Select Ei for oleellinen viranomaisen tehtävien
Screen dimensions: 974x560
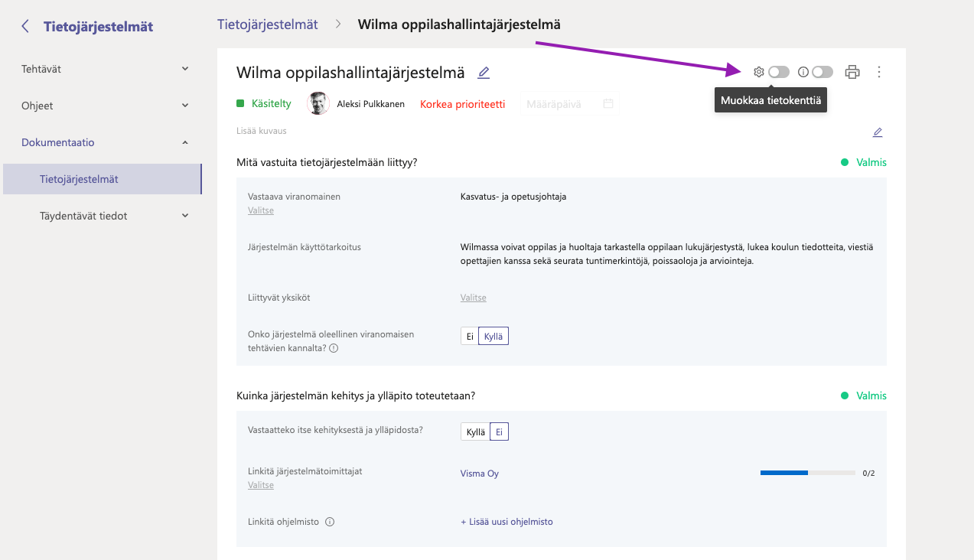(470, 337)
